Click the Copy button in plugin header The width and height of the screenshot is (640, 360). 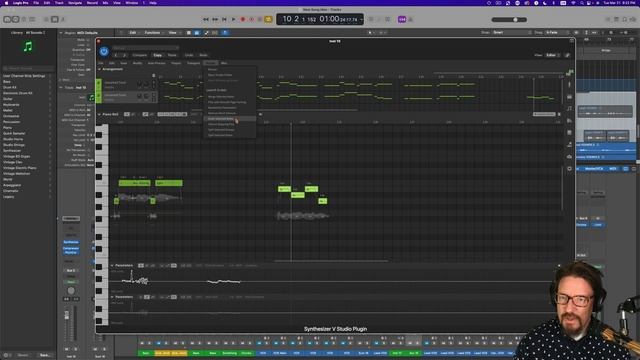coord(158,55)
